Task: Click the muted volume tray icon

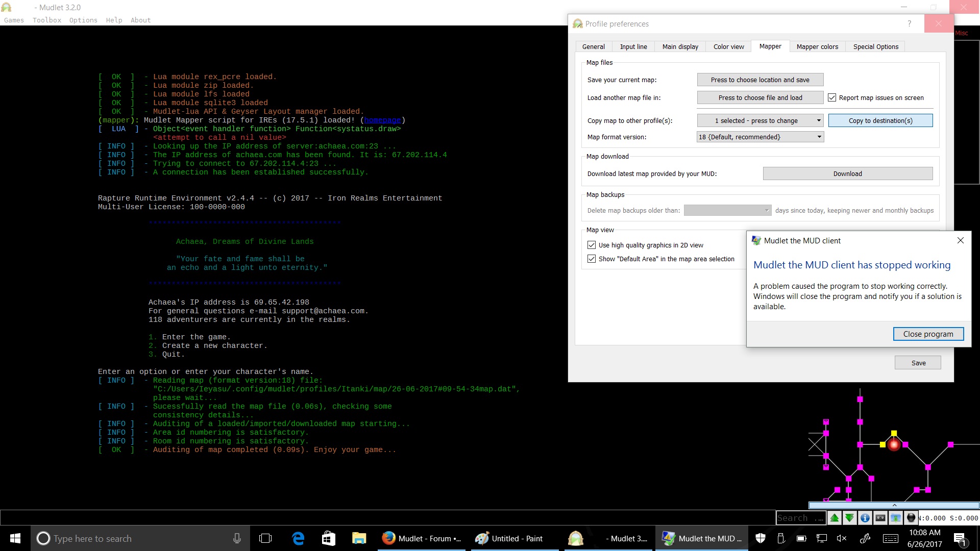Action: (842, 538)
